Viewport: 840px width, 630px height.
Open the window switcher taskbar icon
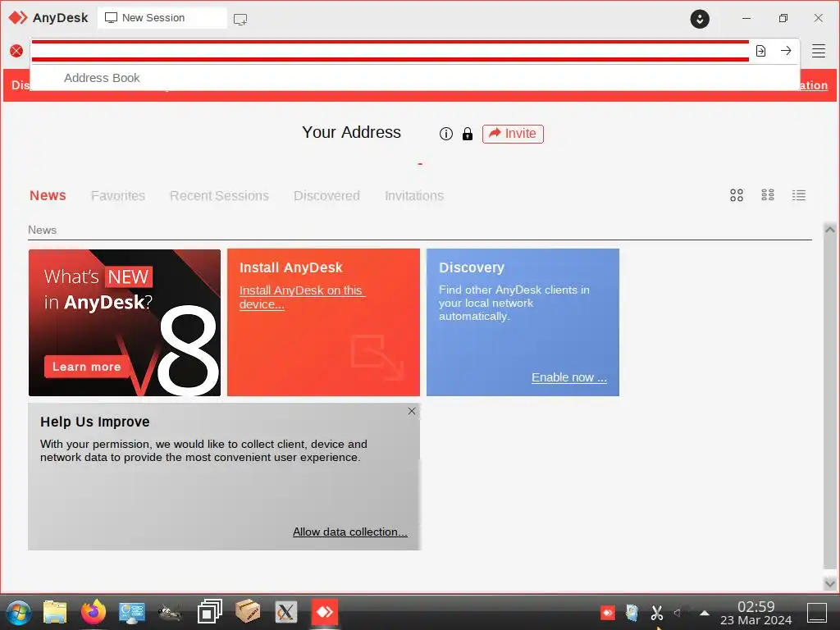pyautogui.click(x=209, y=612)
